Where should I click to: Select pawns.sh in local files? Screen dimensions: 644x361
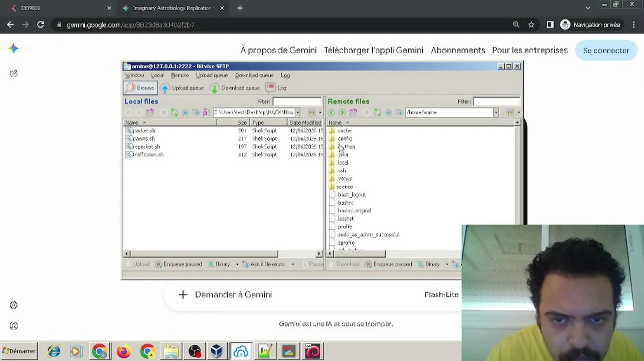tap(140, 138)
